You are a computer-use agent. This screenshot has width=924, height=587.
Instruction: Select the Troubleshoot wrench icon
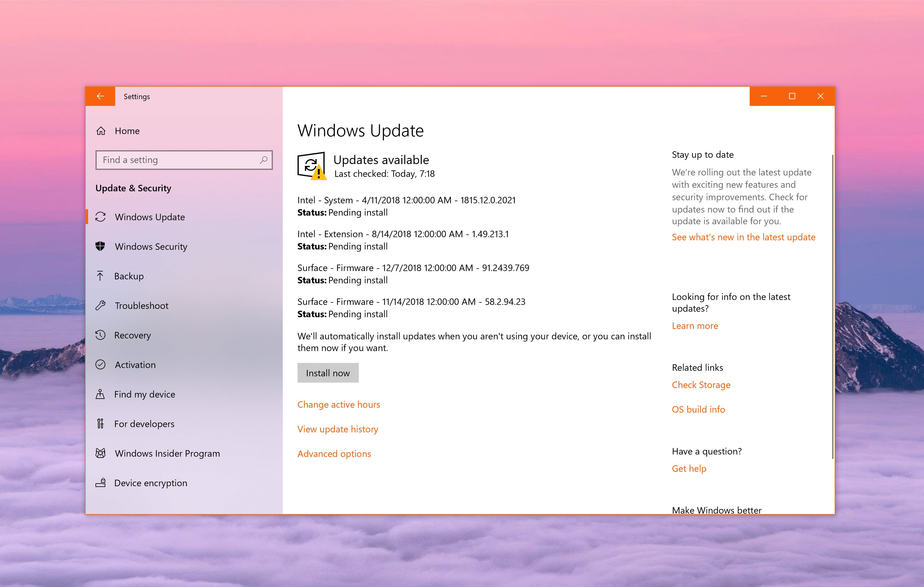point(100,305)
